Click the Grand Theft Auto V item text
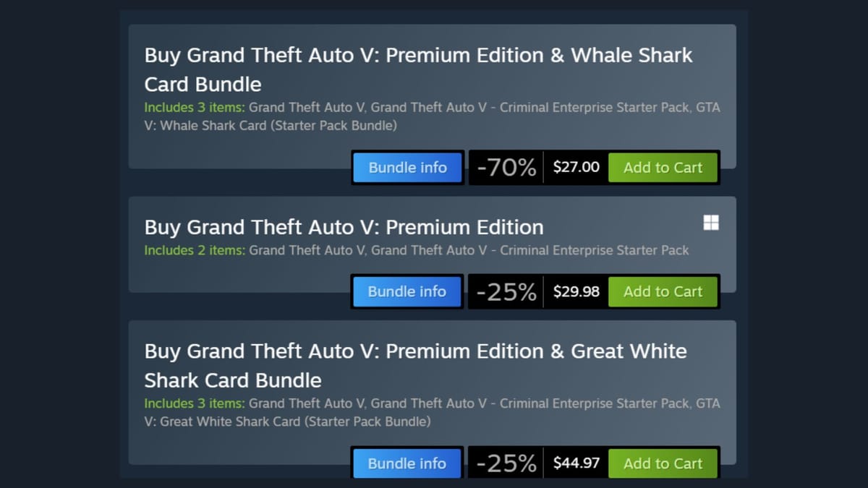The image size is (868, 488). tap(306, 107)
